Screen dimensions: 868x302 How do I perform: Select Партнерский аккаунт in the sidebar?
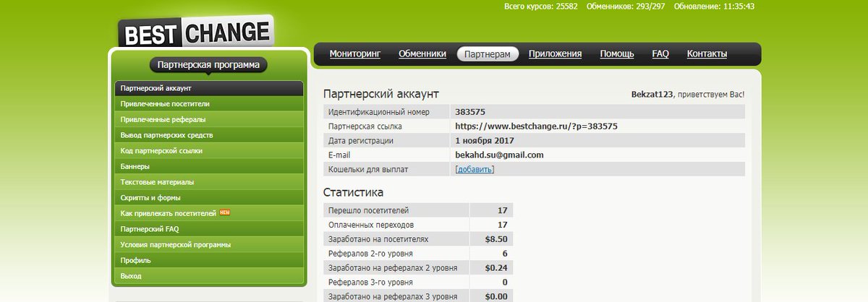[209, 88]
